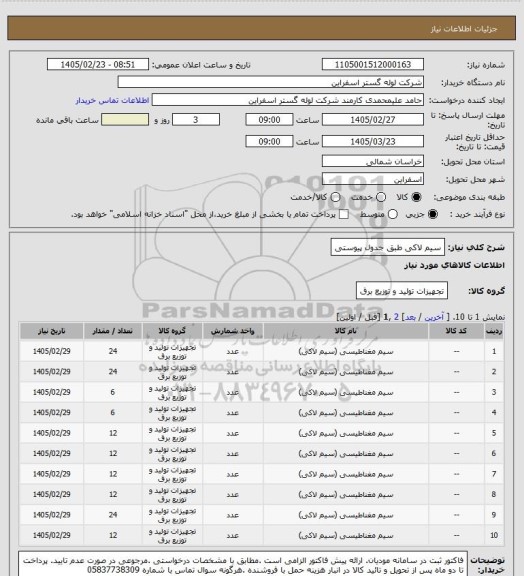Click the announcement date field 1405/02/23 - 08:51
Screen dimensions: 524x576
coord(98,64)
